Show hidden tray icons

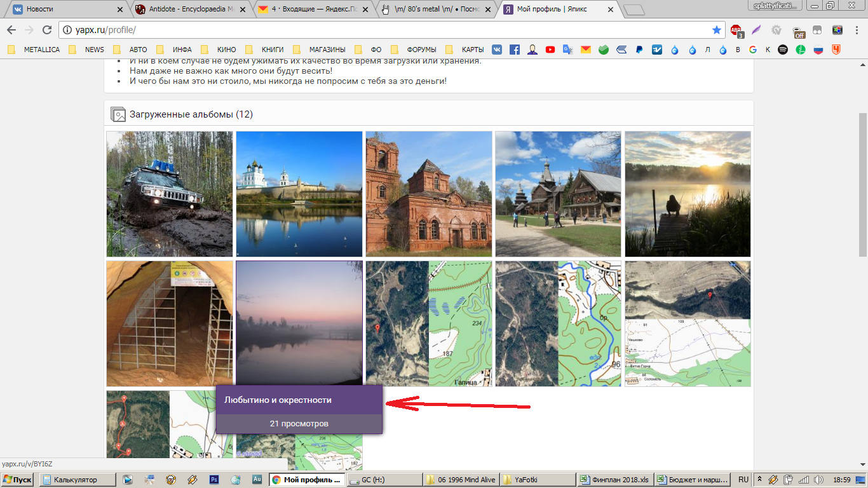[x=759, y=480]
